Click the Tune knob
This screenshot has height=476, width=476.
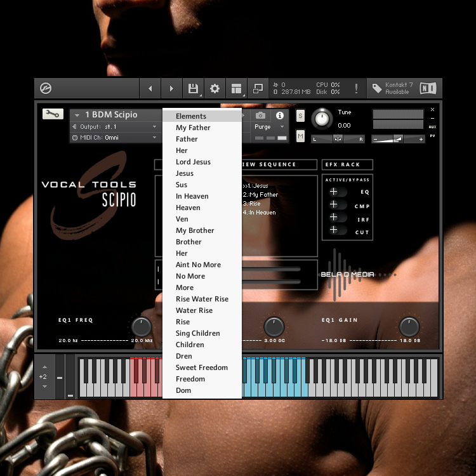point(322,119)
